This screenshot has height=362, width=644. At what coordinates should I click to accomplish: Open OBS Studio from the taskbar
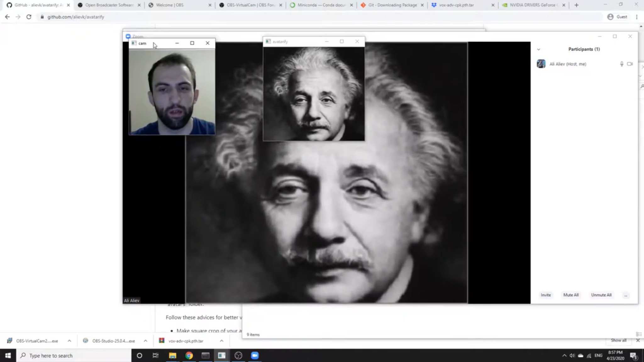point(238,355)
